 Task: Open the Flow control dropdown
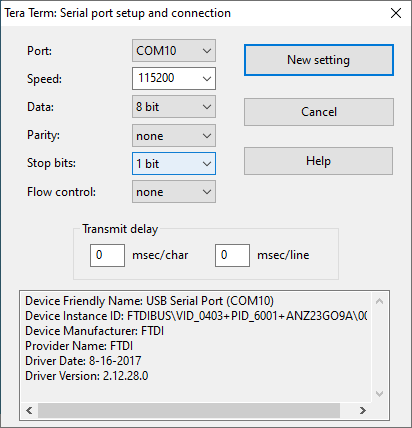(174, 192)
